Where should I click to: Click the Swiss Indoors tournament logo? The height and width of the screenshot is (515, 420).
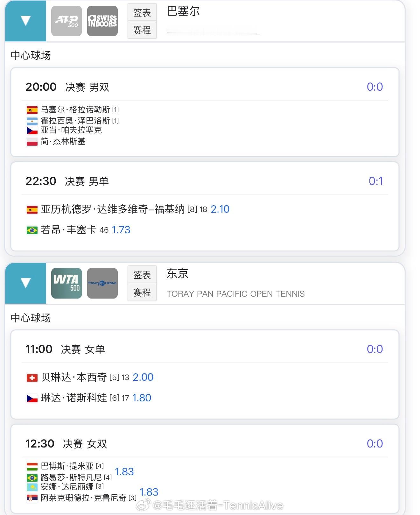point(102,21)
